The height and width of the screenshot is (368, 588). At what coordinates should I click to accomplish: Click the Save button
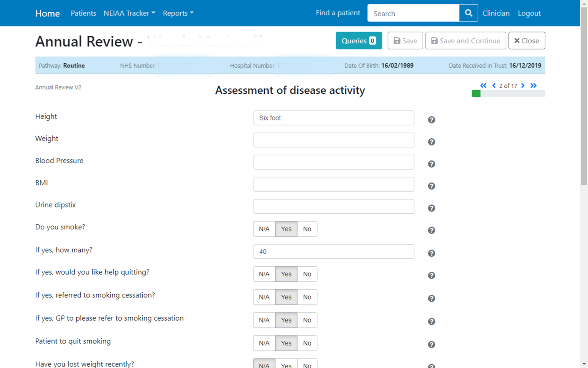coord(405,41)
